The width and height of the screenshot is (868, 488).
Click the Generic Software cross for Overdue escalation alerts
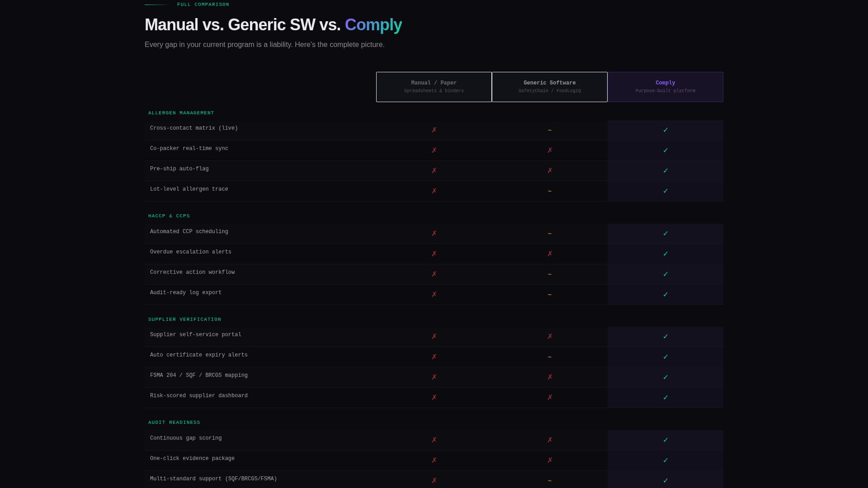(x=550, y=254)
